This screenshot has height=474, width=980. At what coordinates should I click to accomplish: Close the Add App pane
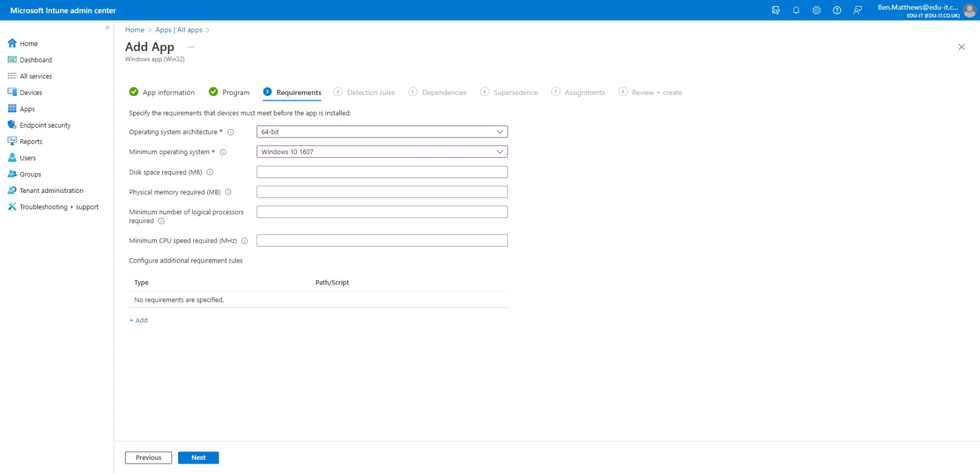pos(961,47)
